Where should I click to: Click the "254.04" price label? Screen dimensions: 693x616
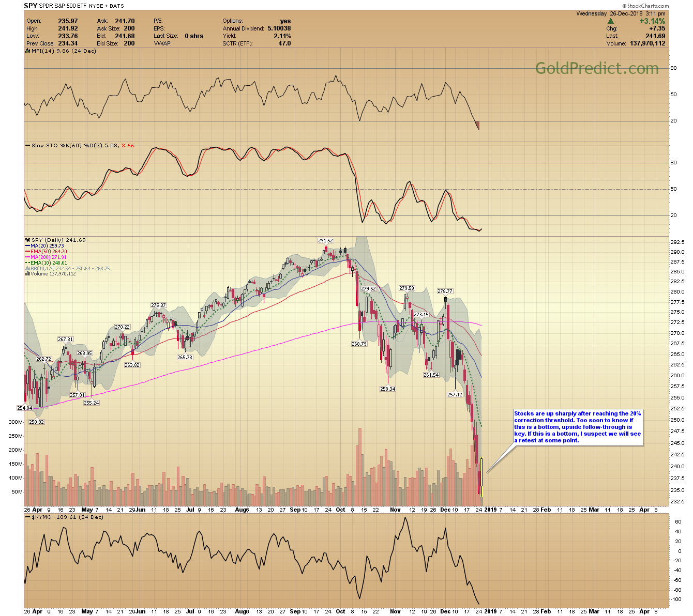[x=24, y=408]
